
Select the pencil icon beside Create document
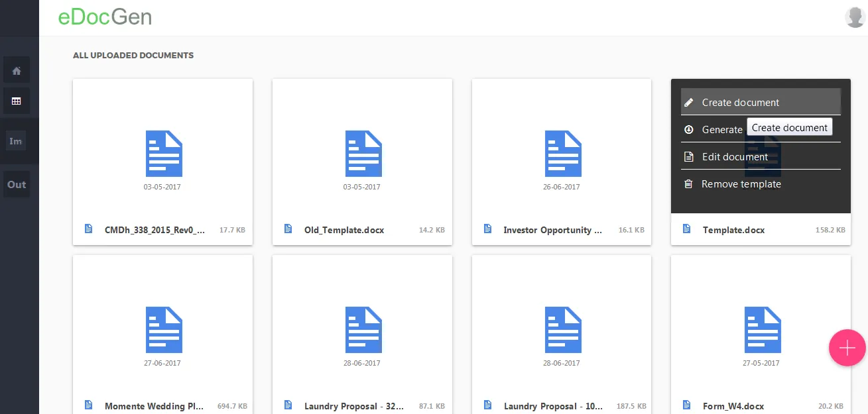click(689, 103)
